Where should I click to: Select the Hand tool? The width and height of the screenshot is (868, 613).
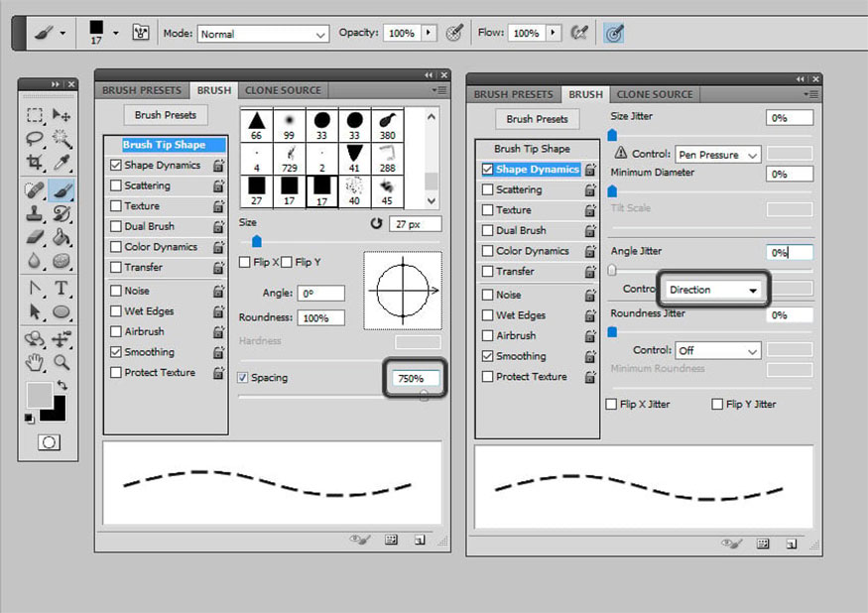pos(35,362)
